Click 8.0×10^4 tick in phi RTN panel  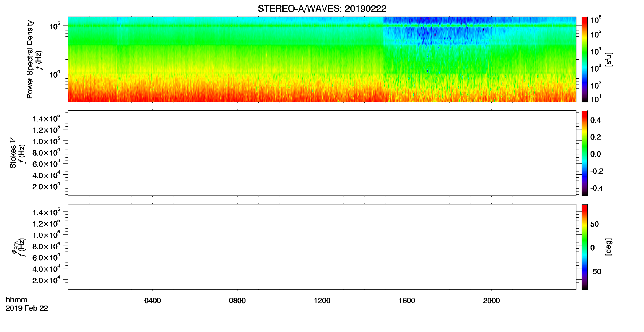coord(46,246)
